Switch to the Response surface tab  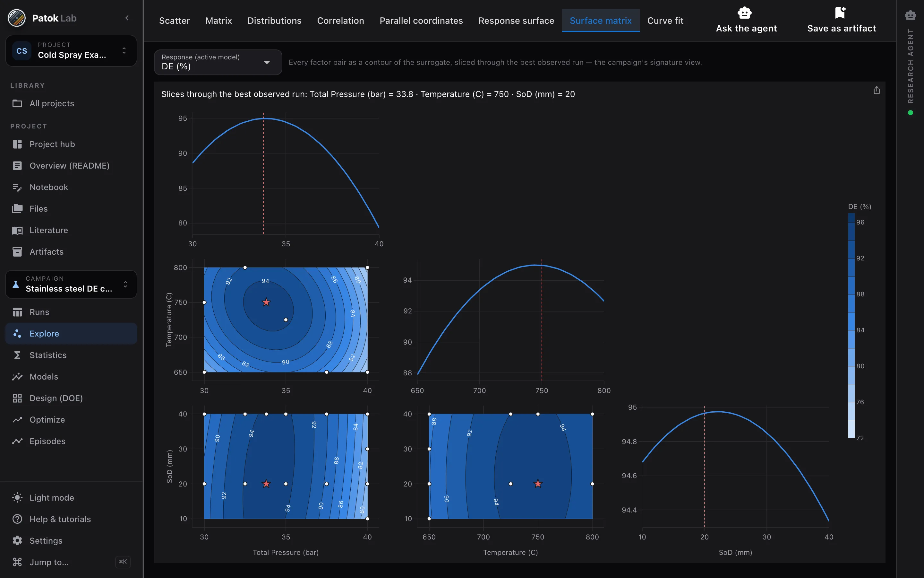[516, 21]
